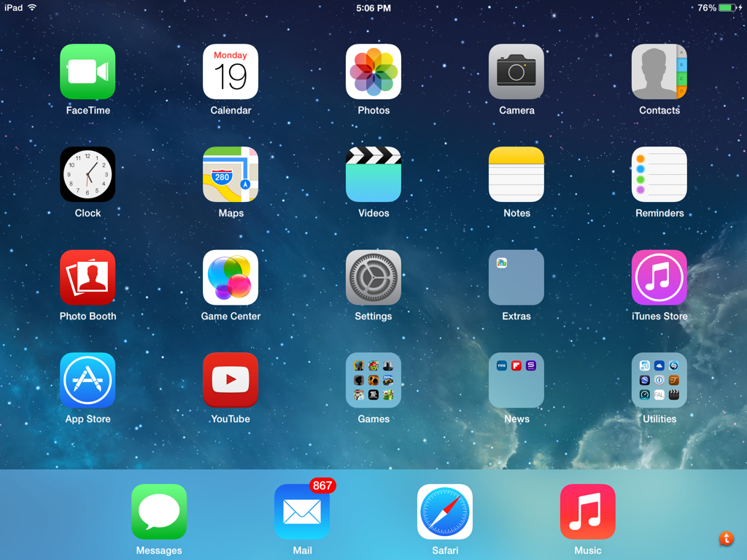This screenshot has height=560, width=747.
Task: Open the Contacts app
Action: tap(659, 71)
